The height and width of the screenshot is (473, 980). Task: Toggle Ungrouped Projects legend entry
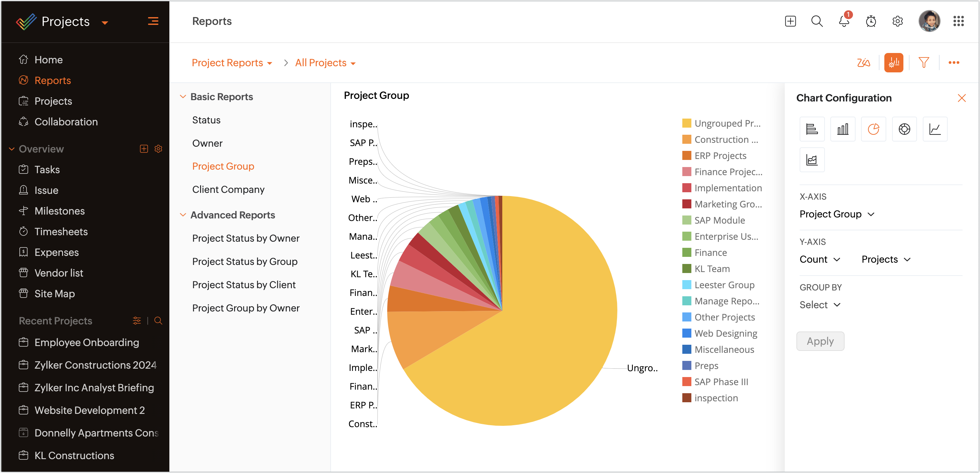[x=727, y=123]
